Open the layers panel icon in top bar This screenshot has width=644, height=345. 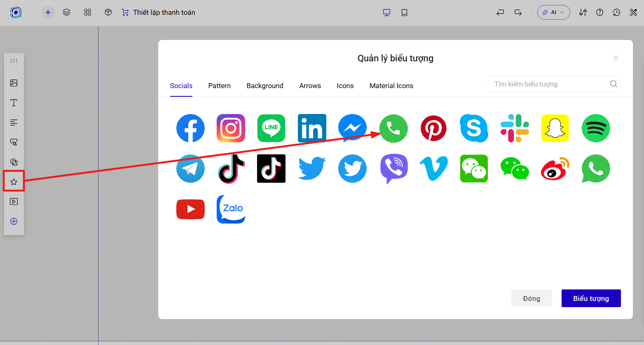tap(66, 12)
